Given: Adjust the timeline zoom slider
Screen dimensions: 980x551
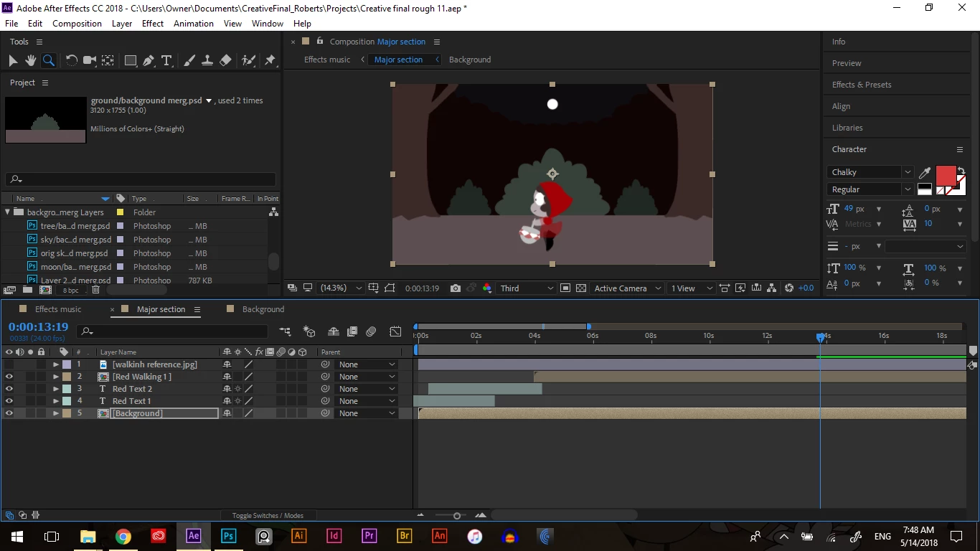Looking at the screenshot, I should click(457, 515).
